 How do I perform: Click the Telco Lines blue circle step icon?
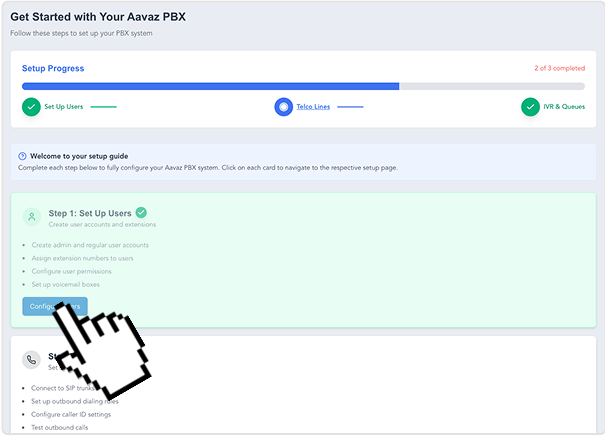(284, 107)
